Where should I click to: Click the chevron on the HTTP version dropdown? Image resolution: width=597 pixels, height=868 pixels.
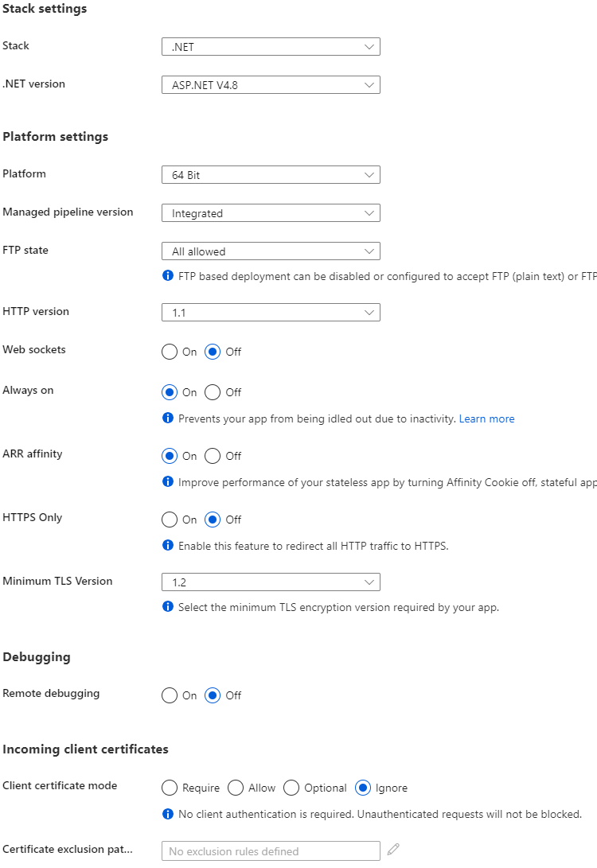369,311
